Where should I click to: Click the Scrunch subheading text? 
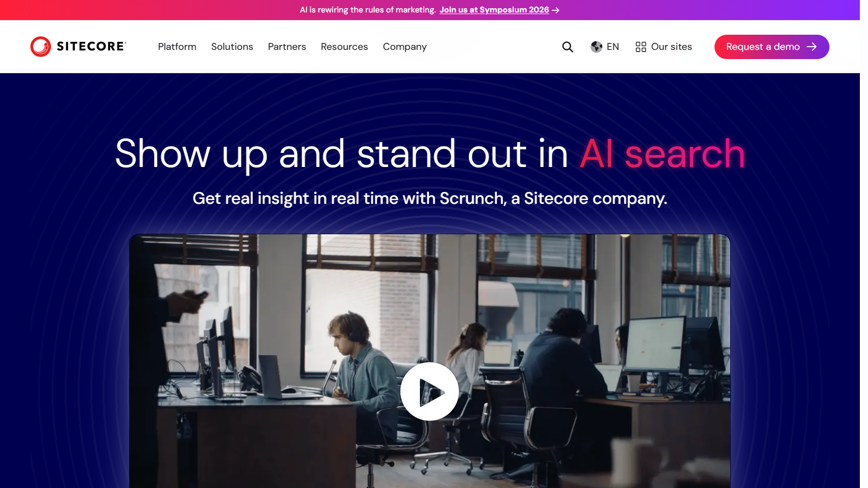(x=430, y=198)
